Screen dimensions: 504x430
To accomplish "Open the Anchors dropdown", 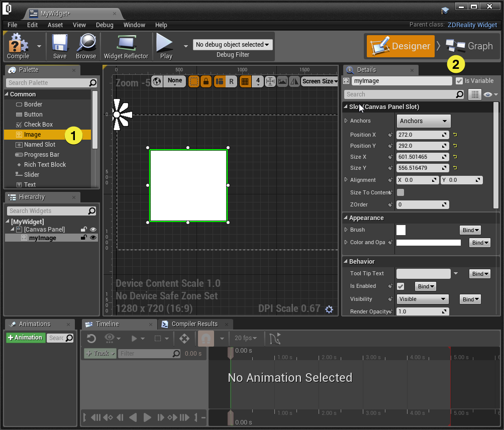I will coord(424,121).
